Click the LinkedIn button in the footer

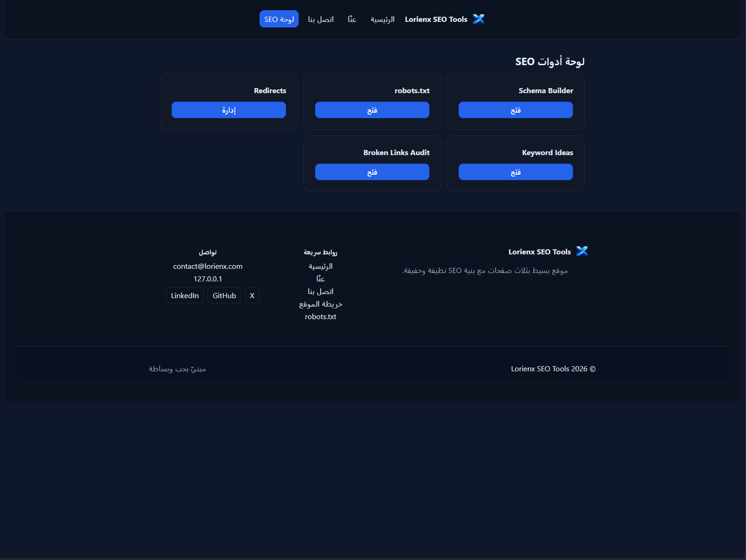(x=184, y=295)
